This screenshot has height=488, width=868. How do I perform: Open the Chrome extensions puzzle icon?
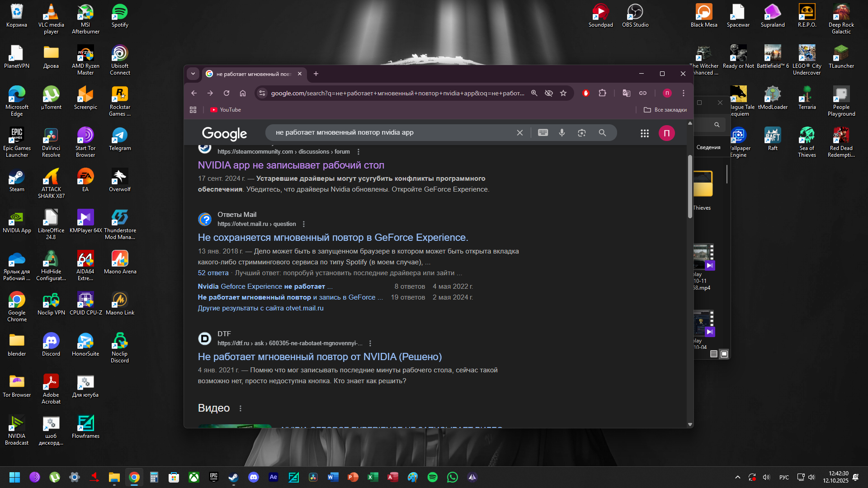pyautogui.click(x=602, y=93)
